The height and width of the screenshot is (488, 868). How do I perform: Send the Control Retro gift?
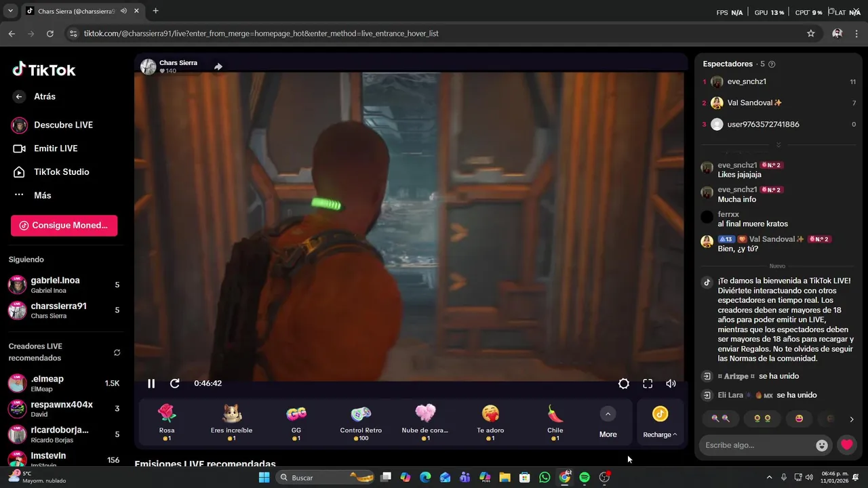(361, 422)
